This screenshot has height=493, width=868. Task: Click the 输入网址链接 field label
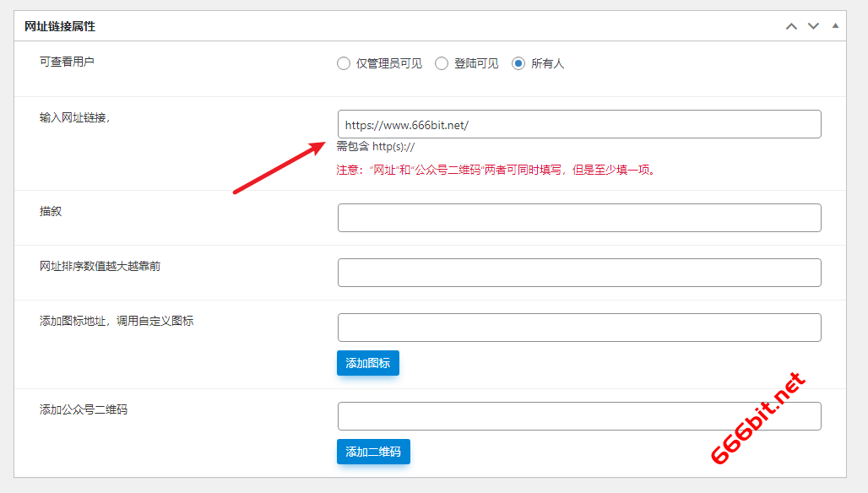click(x=74, y=117)
